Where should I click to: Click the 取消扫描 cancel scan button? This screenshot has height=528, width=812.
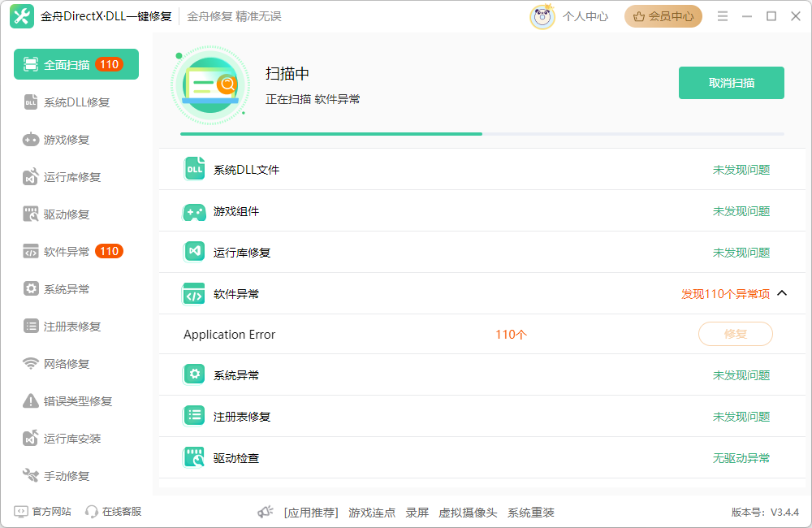pyautogui.click(x=731, y=82)
